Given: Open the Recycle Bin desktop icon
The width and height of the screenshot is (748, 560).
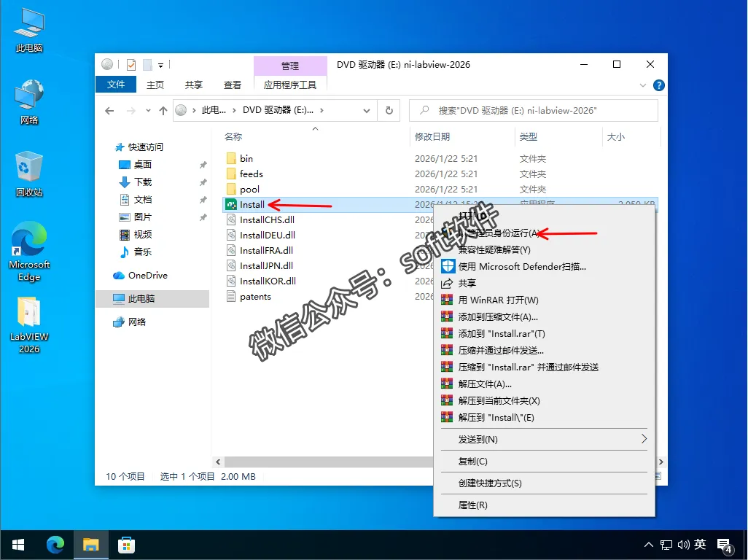Looking at the screenshot, I should point(29,174).
